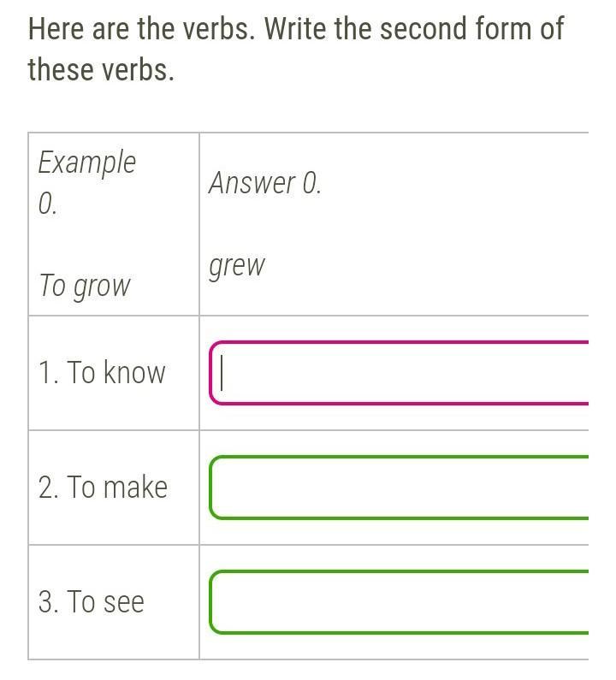Viewport: 616px width, 680px height.
Task: Click the italic word "Example"
Action: 87,162
